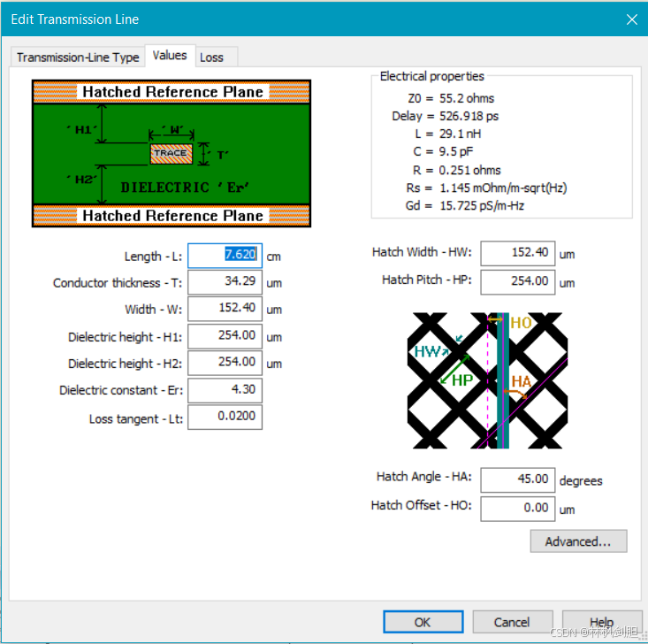Click the R = 0.251 ohms value
Image resolution: width=648 pixels, height=644 pixels.
coord(456,171)
